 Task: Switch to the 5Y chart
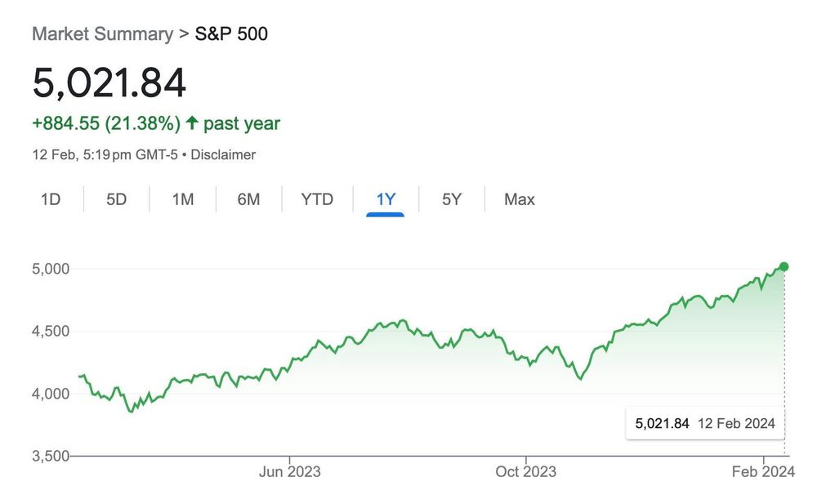[450, 198]
